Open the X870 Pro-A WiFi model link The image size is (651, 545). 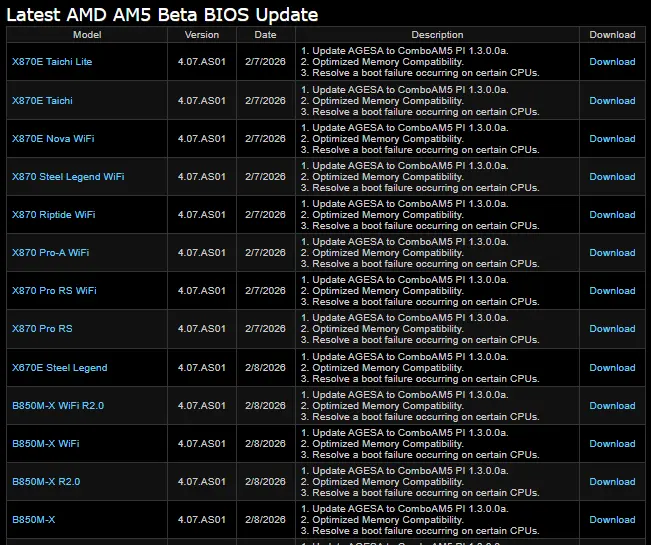tap(51, 253)
